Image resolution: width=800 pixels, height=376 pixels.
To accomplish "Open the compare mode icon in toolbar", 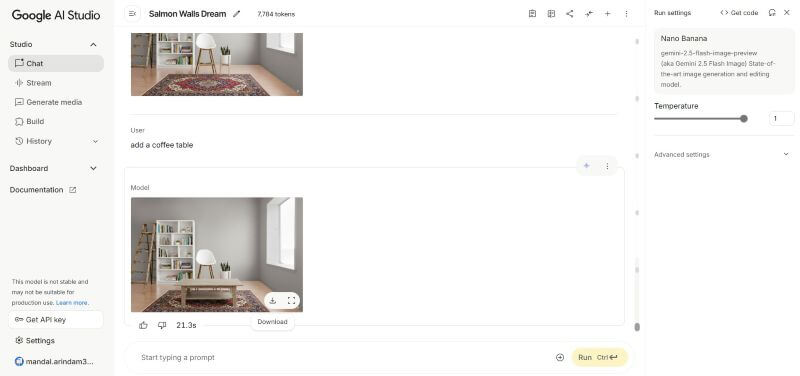I will click(x=551, y=14).
